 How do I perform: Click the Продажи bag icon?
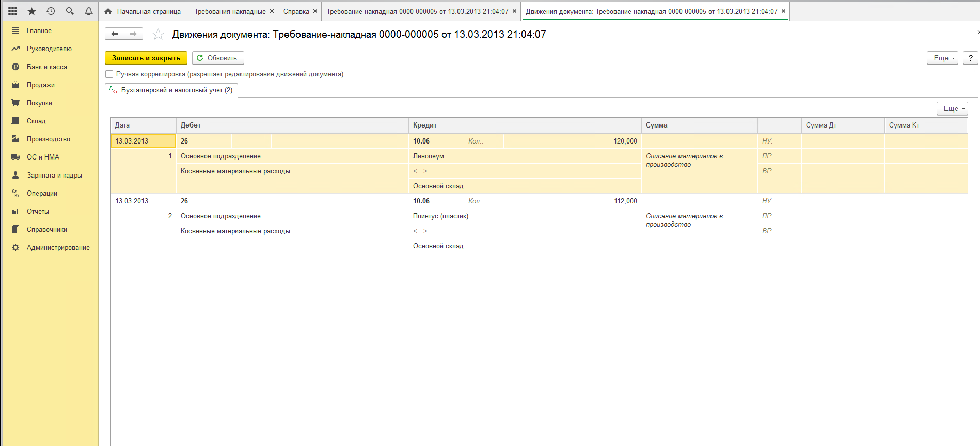pos(15,85)
